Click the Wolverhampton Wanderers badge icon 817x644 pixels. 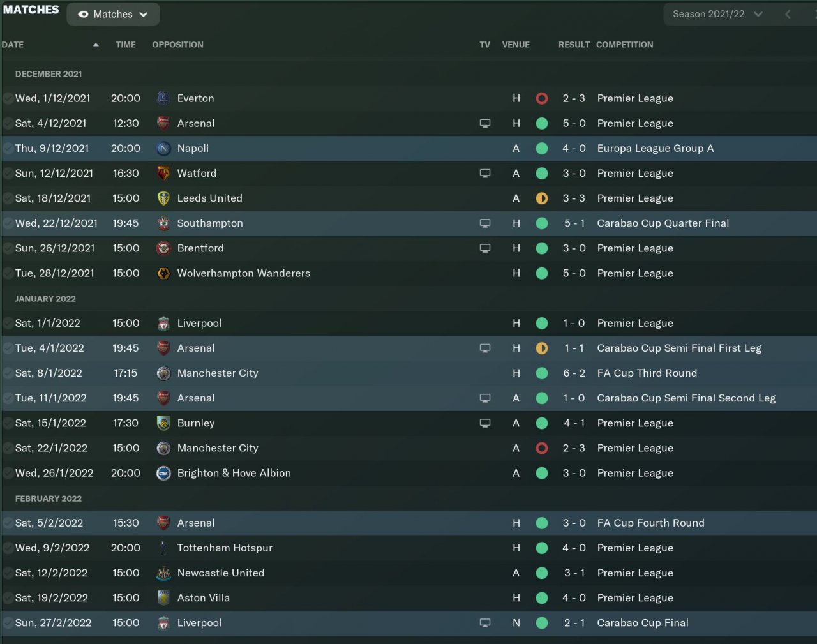tap(163, 273)
